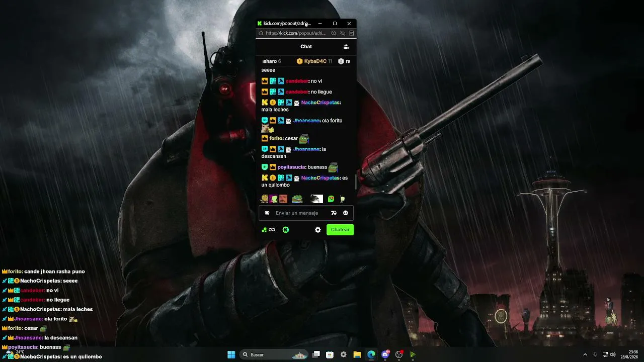The height and width of the screenshot is (362, 644).
Task: Click the 'seeee' chat message text
Action: [x=268, y=70]
